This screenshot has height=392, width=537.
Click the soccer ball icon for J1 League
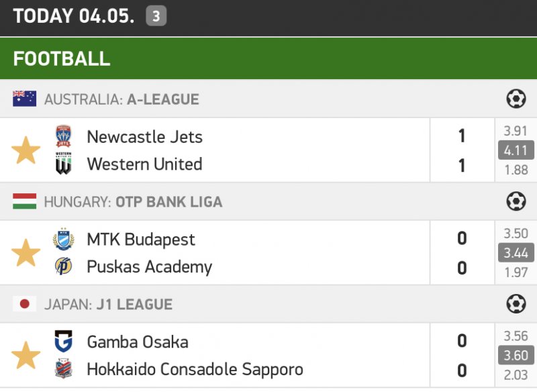tap(516, 304)
